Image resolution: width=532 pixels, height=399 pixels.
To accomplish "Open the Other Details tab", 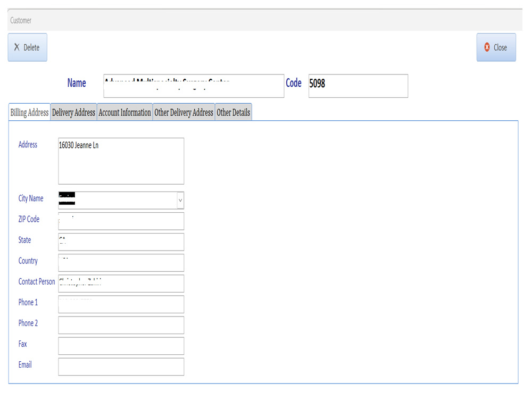I will click(x=234, y=112).
